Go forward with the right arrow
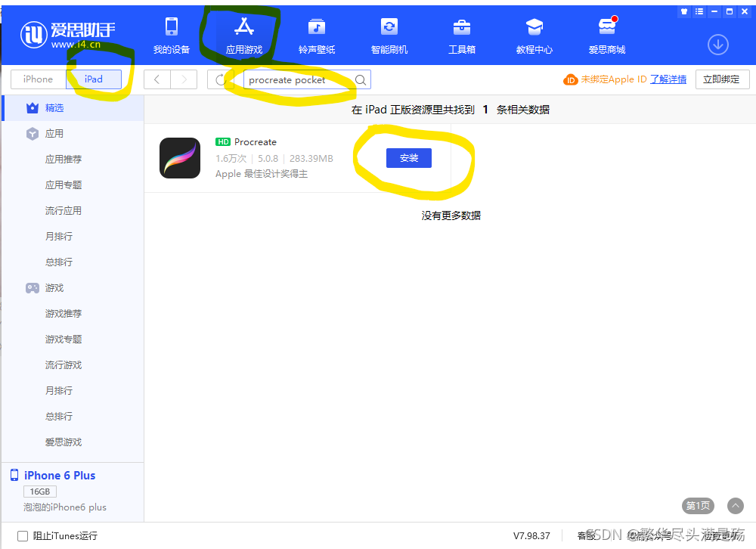Screen dimensions: 756x549 pyautogui.click(x=184, y=79)
